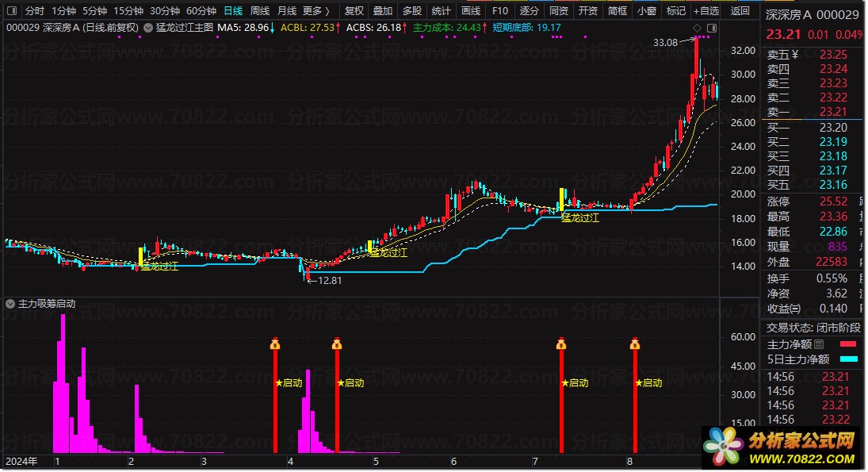The image size is (868, 472).
Task: Activate the 画线 drawing tool
Action: tap(471, 10)
